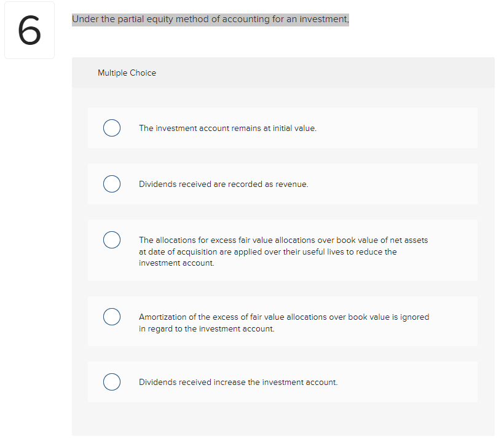Click the answer text 'Dividends received increase the investment account'

tap(238, 382)
